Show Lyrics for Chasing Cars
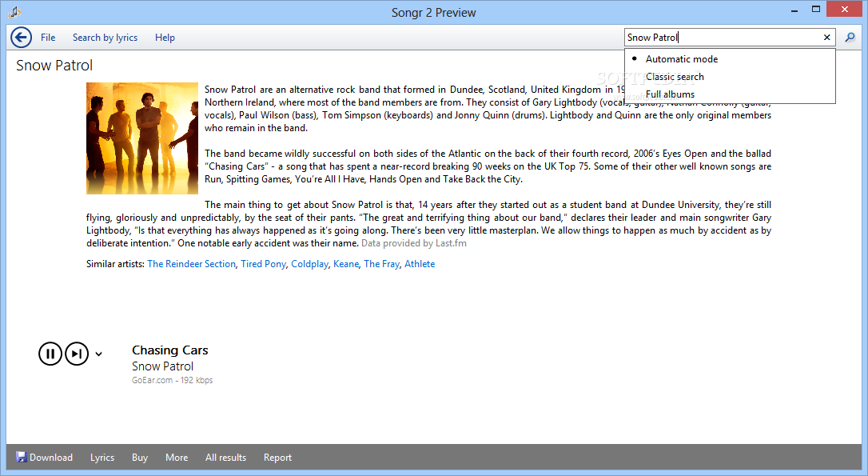Screen dimensions: 868x476 pos(102,458)
